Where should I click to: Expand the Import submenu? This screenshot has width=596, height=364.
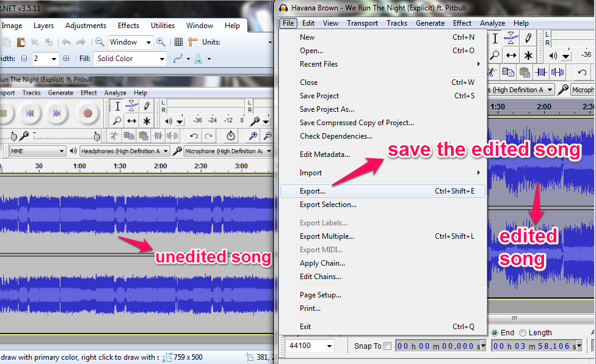coord(383,173)
